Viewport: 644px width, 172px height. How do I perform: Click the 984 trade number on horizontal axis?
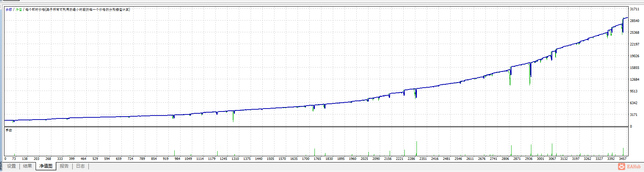177,159
